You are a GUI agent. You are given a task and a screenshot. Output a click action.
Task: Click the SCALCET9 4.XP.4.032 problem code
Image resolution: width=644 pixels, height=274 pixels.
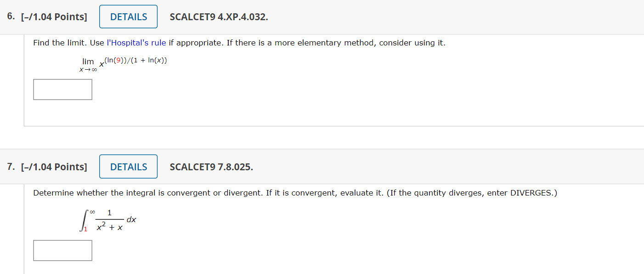219,17
